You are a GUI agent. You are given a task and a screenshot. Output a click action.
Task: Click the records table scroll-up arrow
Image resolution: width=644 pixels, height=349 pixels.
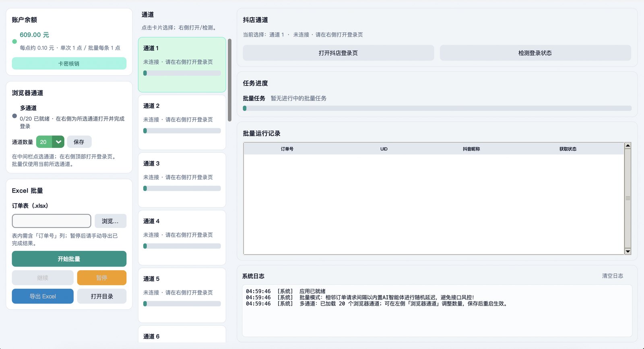tap(628, 146)
